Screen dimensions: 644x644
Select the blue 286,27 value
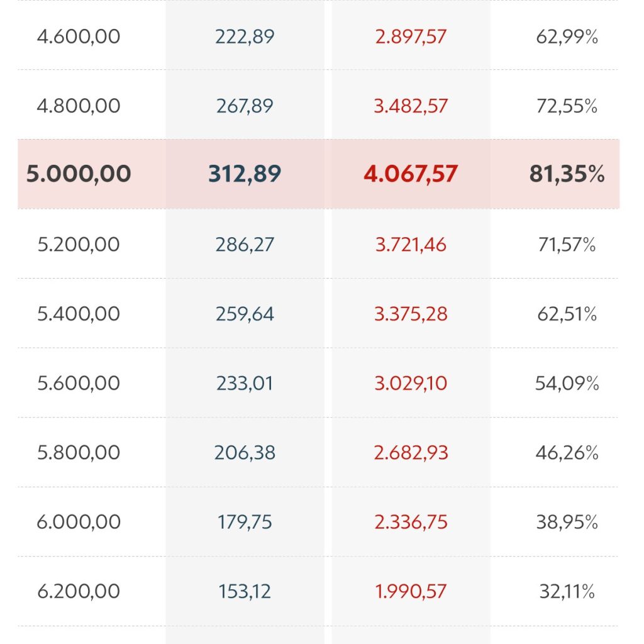(245, 244)
